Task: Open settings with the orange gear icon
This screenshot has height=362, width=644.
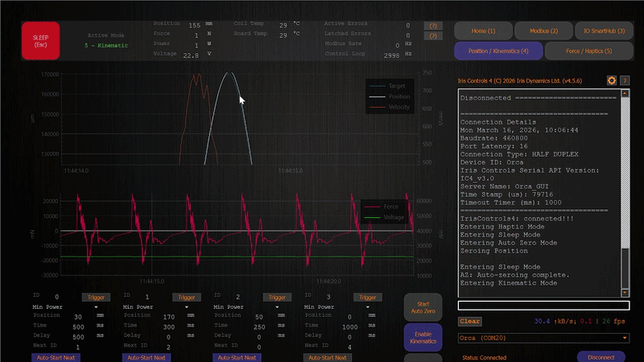Action: (611, 80)
